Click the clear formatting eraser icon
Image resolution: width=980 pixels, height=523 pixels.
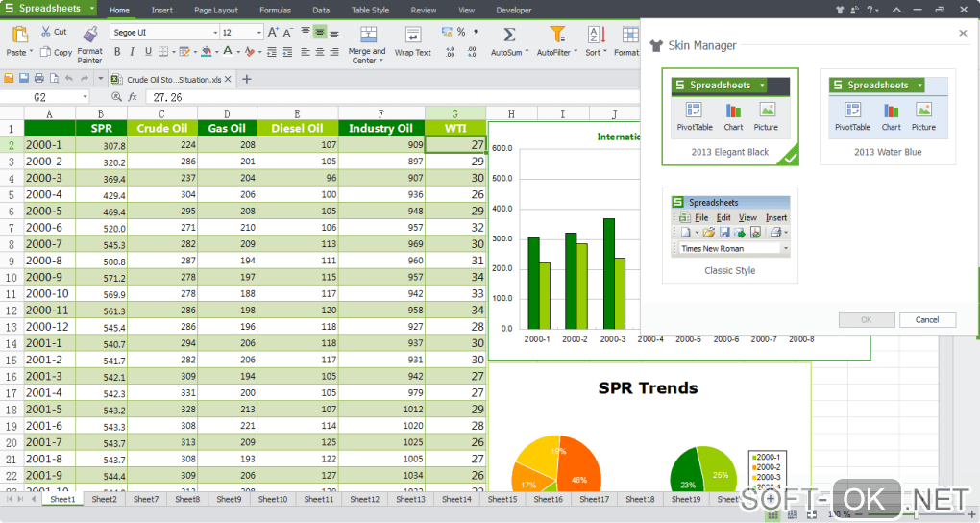coord(250,52)
